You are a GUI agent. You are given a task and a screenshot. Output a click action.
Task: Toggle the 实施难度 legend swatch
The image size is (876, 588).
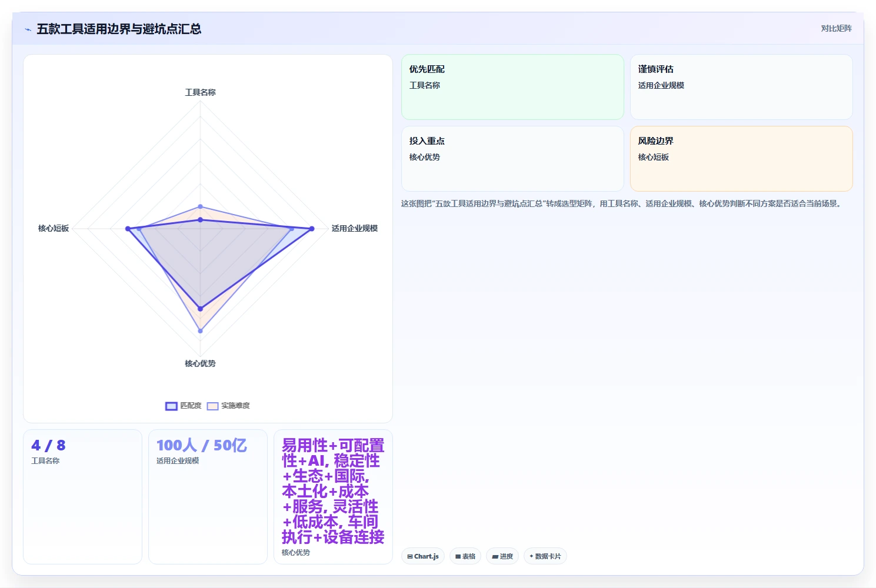coord(212,406)
